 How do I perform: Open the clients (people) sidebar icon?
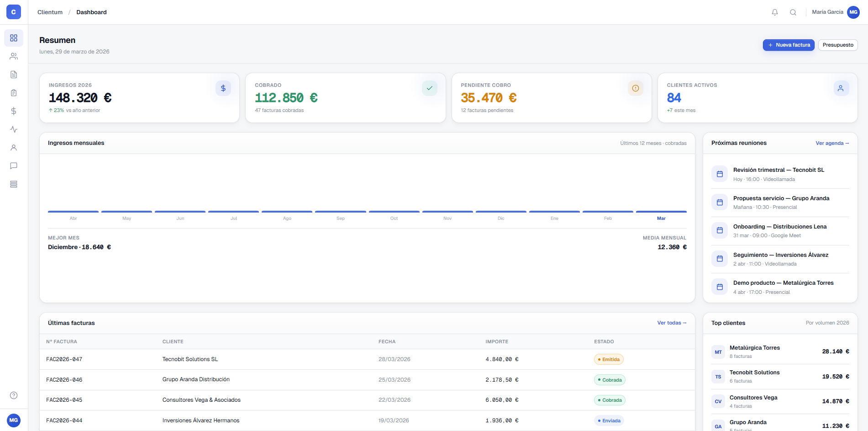pos(14,56)
